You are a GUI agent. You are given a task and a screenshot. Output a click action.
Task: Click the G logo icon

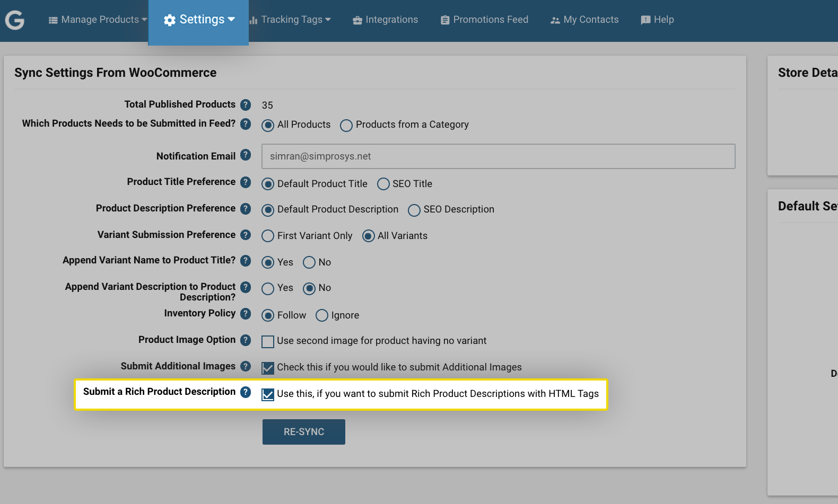pos(15,20)
